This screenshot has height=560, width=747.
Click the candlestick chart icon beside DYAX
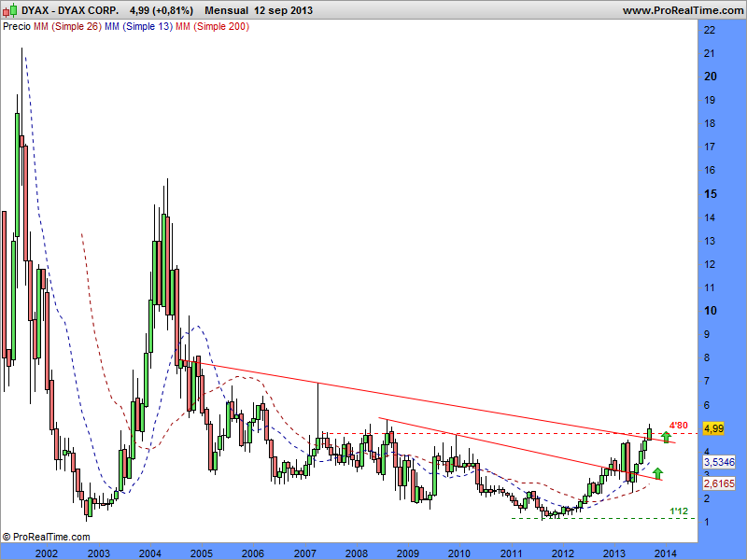coord(9,10)
